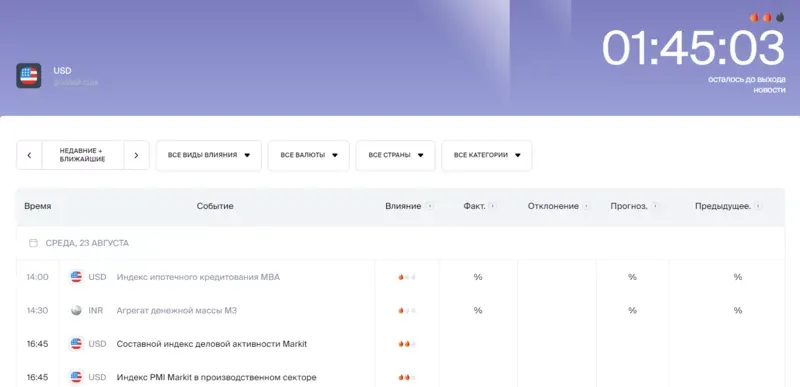Viewport: 800px width, 387px height.
Task: Click info icon next to Прогноз. header
Action: (655, 206)
